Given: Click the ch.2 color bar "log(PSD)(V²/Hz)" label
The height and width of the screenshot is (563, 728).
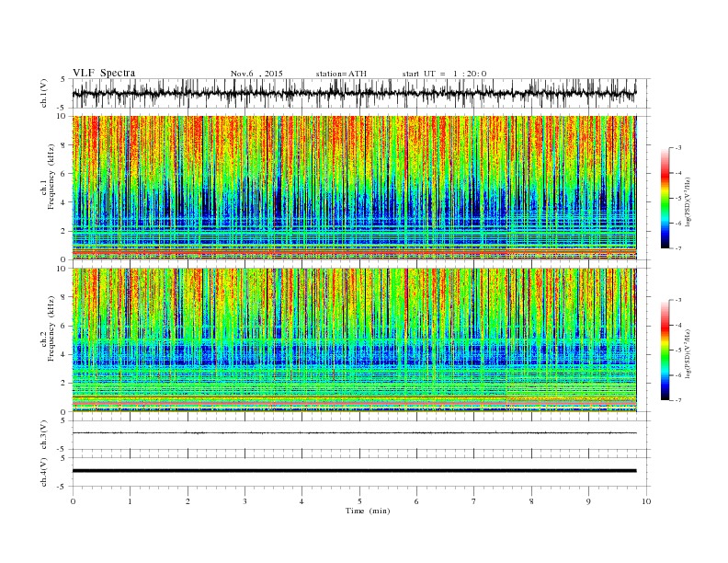Looking at the screenshot, I should (688, 353).
